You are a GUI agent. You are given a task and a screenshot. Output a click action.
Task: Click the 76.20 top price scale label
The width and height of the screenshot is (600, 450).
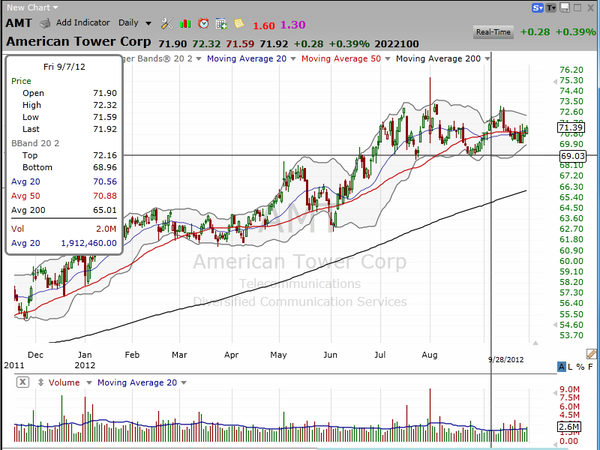pos(571,70)
